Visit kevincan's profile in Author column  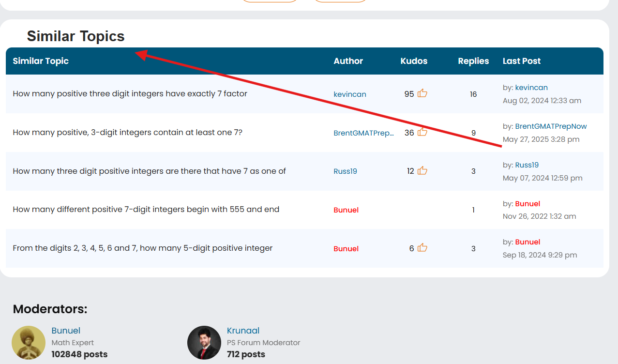[x=349, y=94]
